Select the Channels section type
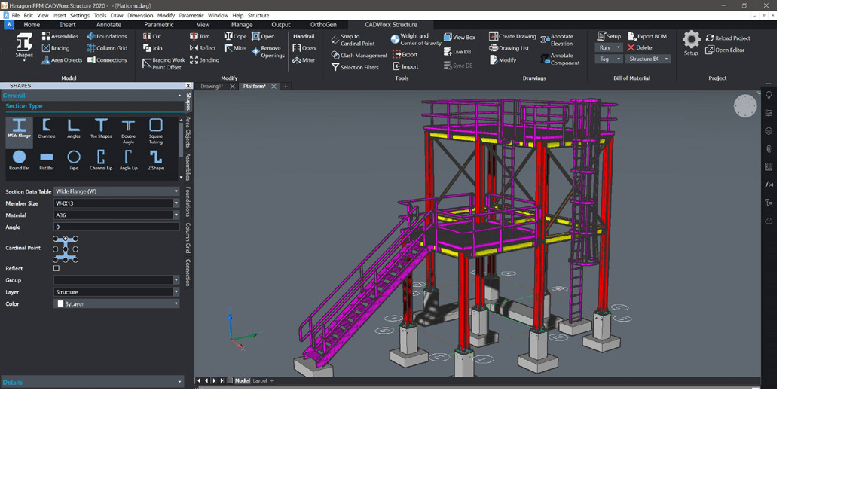This screenshot has width=868, height=488. (x=47, y=128)
